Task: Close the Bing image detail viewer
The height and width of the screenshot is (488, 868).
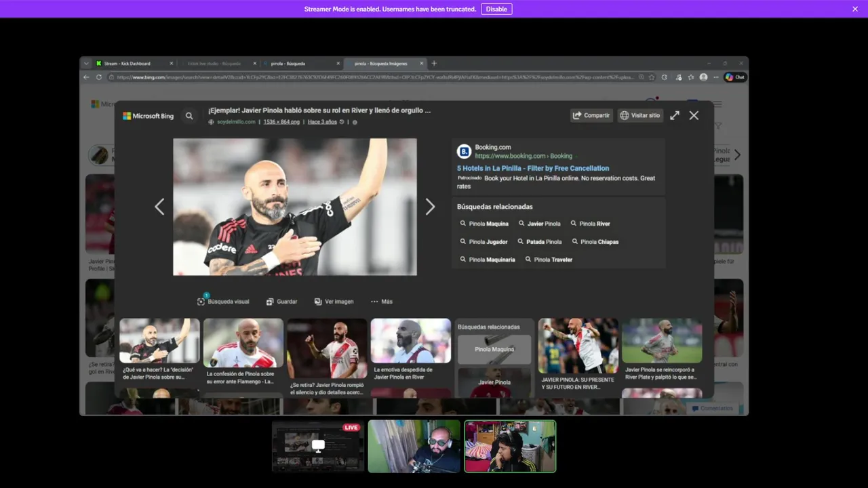Action: pos(694,115)
